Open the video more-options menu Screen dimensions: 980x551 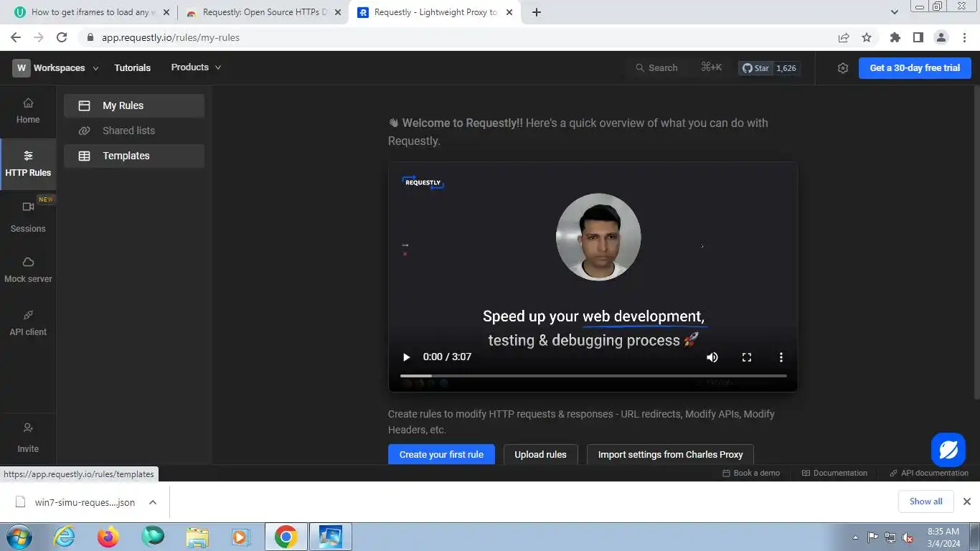tap(781, 357)
